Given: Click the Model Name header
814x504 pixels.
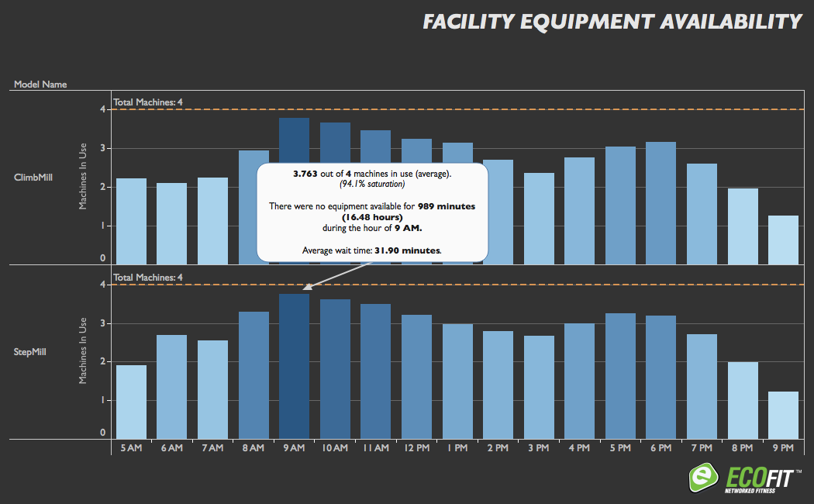Looking at the screenshot, I should 40,84.
